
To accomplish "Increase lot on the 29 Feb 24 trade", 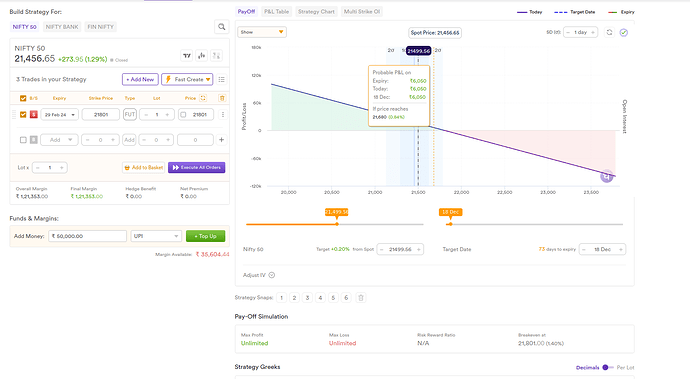I will pyautogui.click(x=167, y=114).
